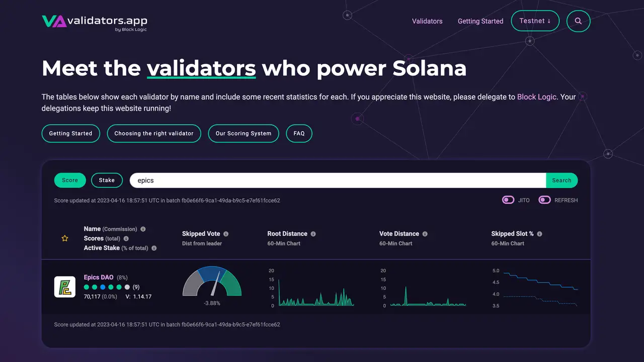Open the info tooltip next to Vote Distance
644x362 pixels.
tap(425, 233)
